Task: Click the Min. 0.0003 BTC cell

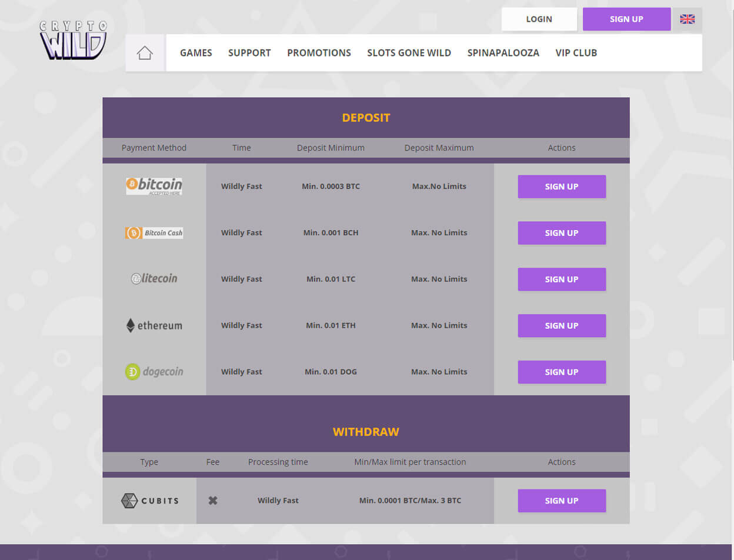Action: coord(331,186)
